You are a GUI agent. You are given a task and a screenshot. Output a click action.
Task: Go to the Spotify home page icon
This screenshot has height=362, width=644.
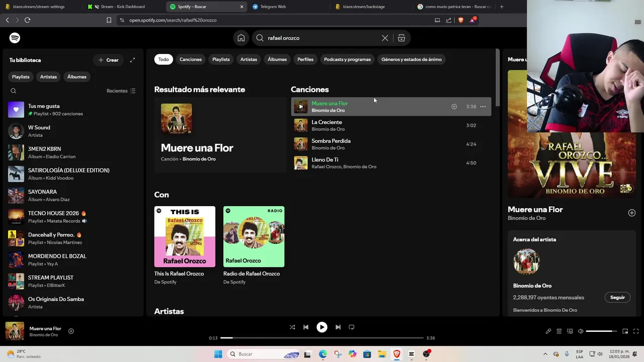[x=241, y=38]
